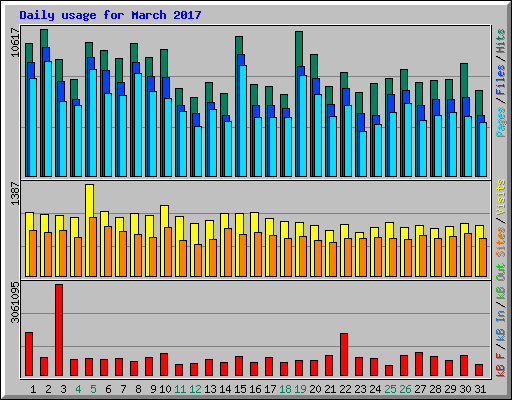Viewport: 512px width, 400px height.
Task: Select day label 31 on the x-axis
Action: (480, 389)
